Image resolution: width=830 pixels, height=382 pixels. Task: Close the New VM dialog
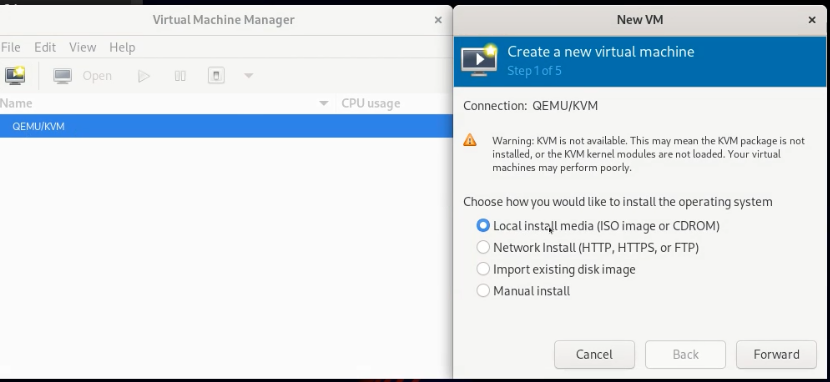[x=811, y=20]
